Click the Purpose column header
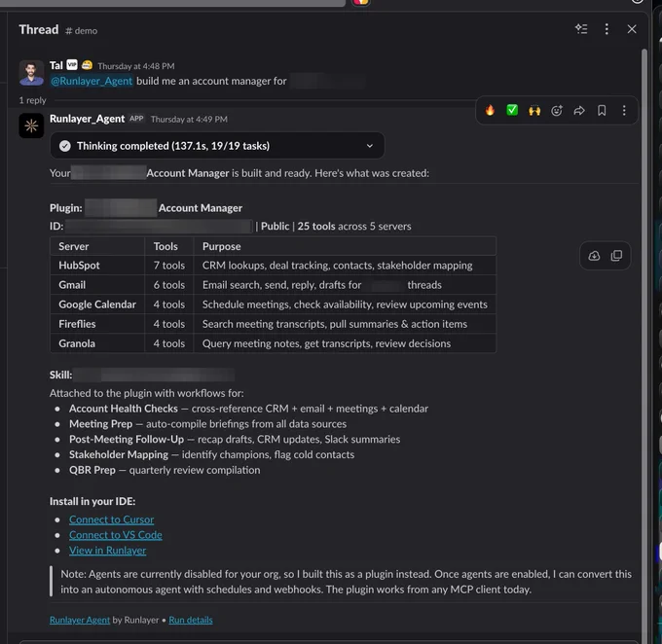Image resolution: width=662 pixels, height=644 pixels. [x=345, y=246]
